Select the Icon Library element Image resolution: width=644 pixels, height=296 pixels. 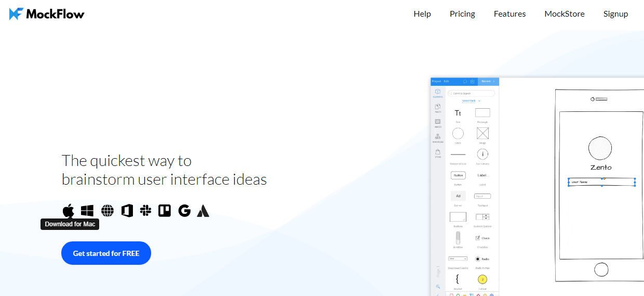[482, 155]
